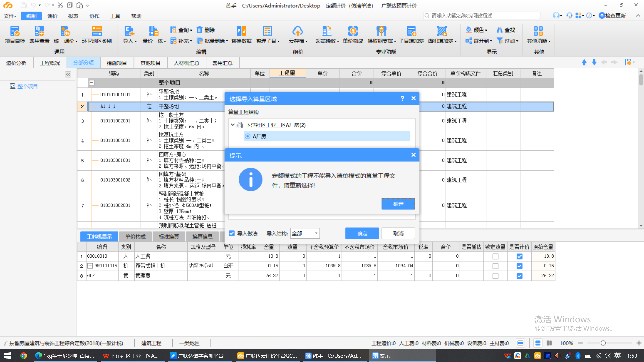The height and width of the screenshot is (362, 644).
Task: Switch to the 报表 ribbon tab
Action: (73, 16)
